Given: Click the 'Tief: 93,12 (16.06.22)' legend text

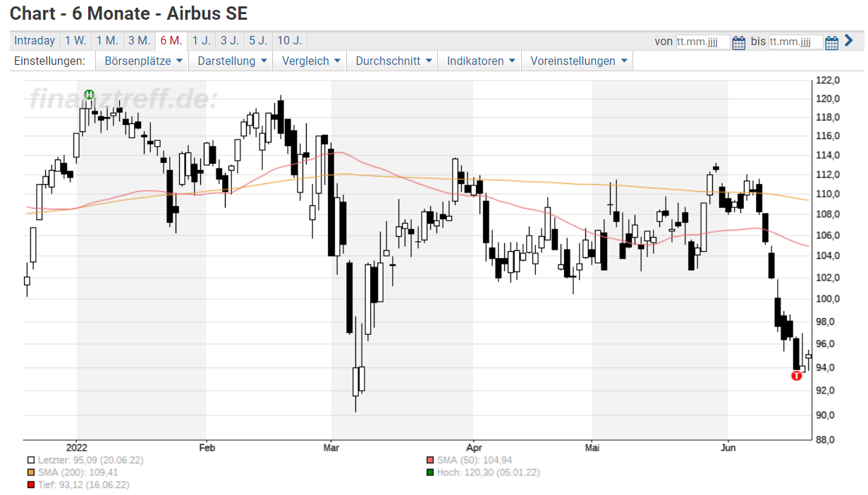Looking at the screenshot, I should pos(84,485).
